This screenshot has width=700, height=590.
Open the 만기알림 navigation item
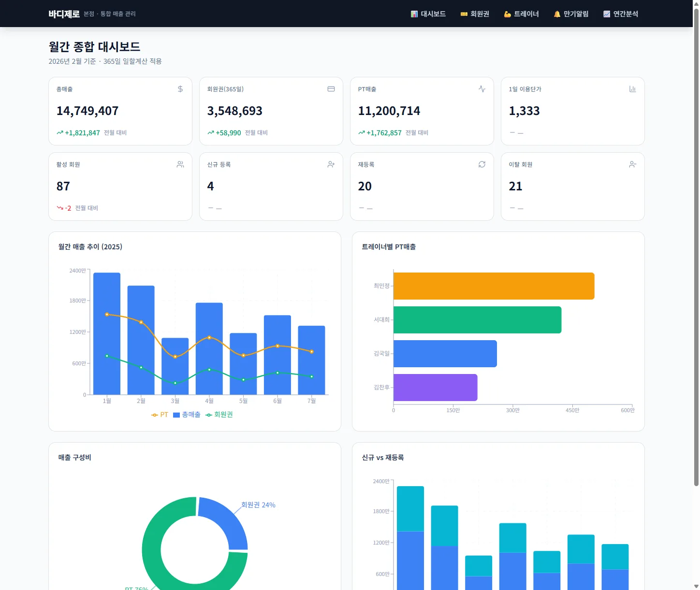(571, 14)
